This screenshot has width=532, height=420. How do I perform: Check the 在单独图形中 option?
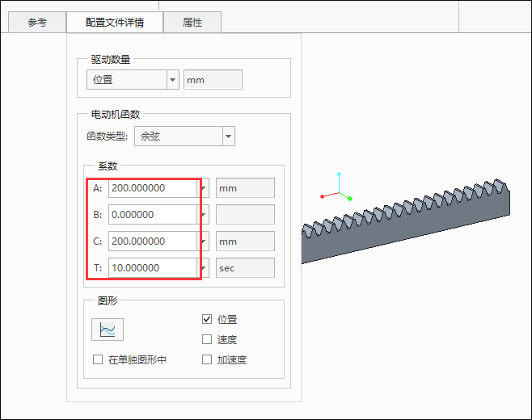pos(98,359)
